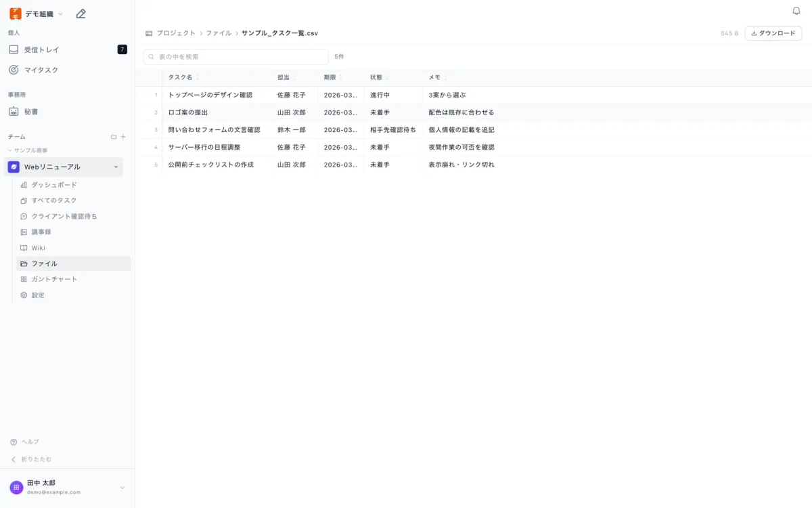Click the デモ組織 logo icon
Screen dimensions: 812x508
click(x=15, y=14)
